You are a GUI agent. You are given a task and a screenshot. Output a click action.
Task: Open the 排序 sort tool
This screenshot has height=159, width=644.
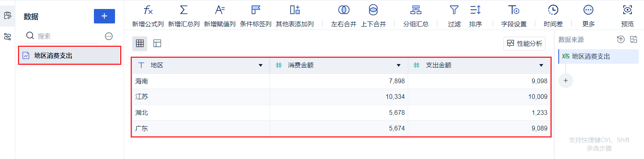pos(475,10)
